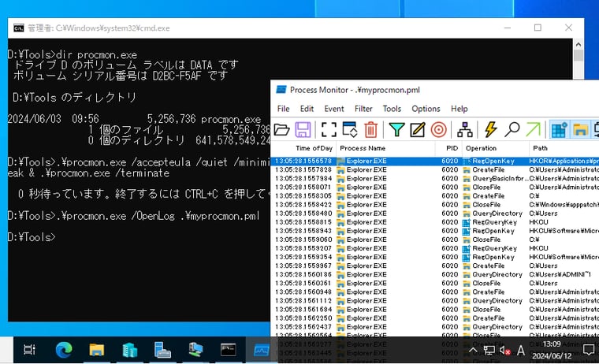Open the clock showing 13:09 2024/06/12

pos(552,350)
